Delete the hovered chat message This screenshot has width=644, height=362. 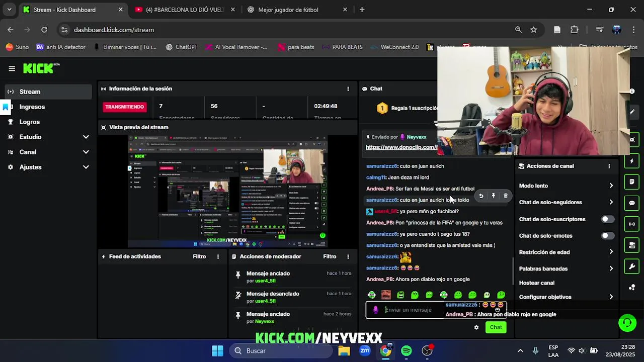506,196
